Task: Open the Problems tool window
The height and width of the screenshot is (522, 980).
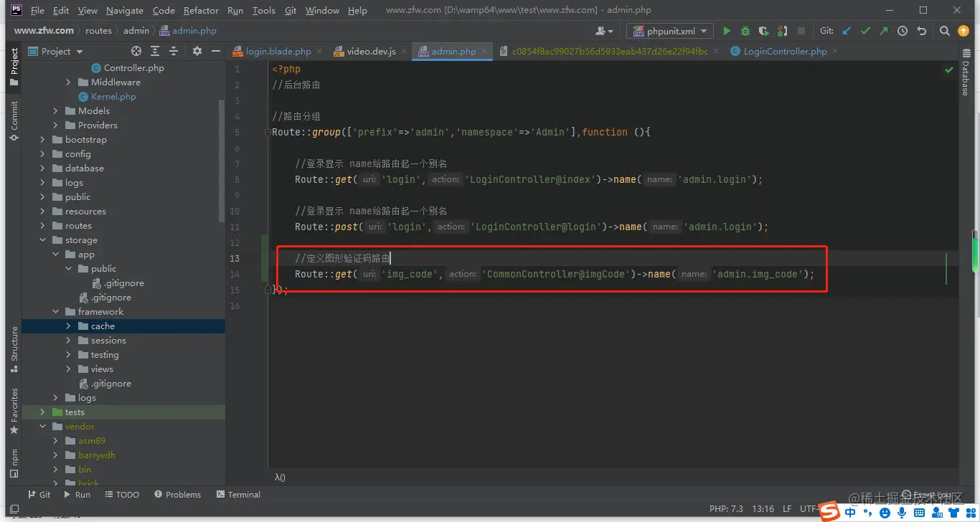Action: [x=177, y=495]
